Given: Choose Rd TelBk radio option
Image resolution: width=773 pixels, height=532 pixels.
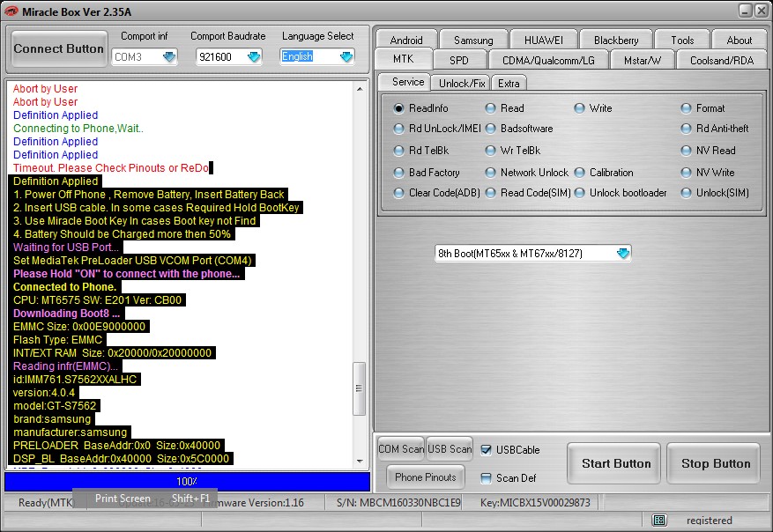Looking at the screenshot, I should coord(398,151).
